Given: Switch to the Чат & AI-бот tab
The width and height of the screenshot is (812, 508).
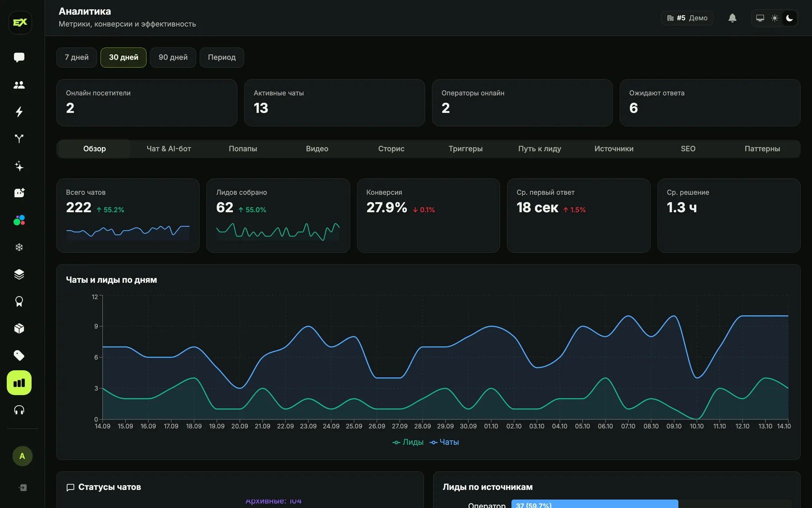Looking at the screenshot, I should click(169, 149).
